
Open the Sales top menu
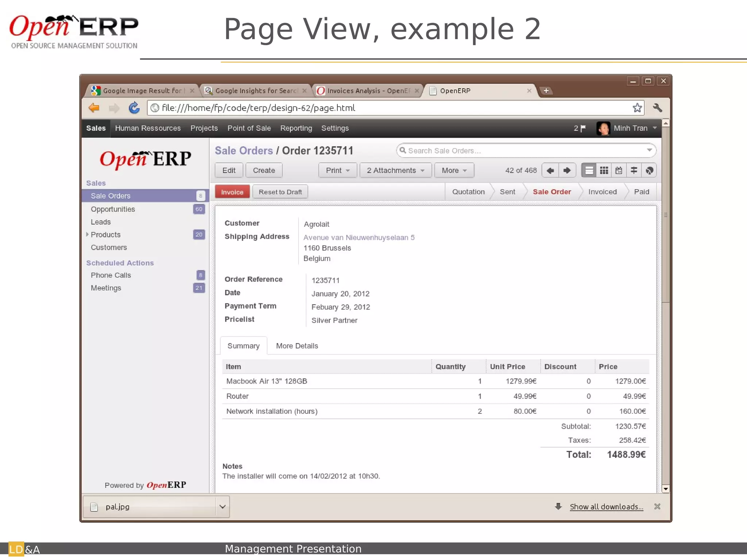click(96, 128)
